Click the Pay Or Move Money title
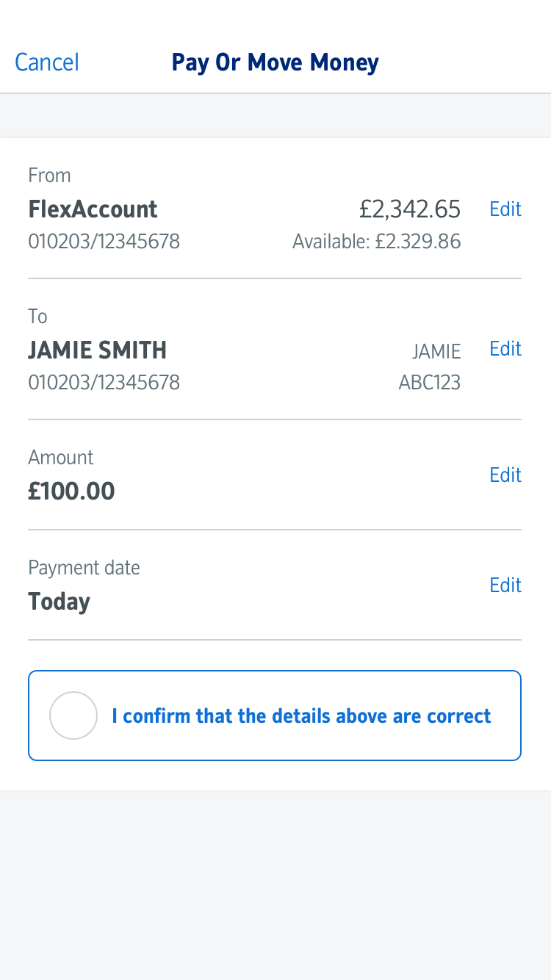551x980 pixels. point(275,62)
